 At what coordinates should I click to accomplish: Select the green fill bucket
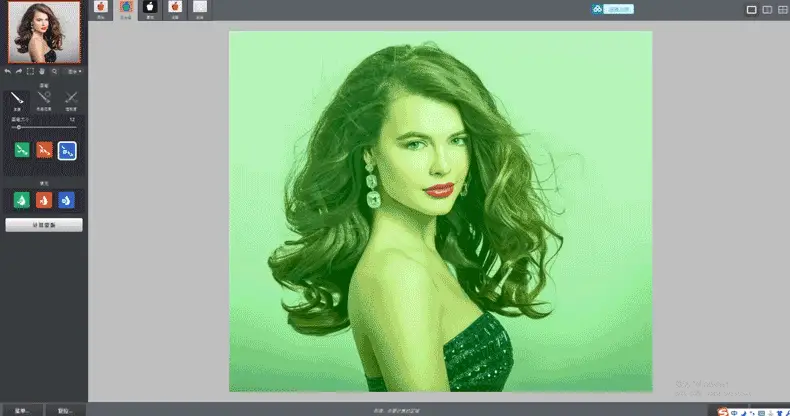click(x=22, y=200)
